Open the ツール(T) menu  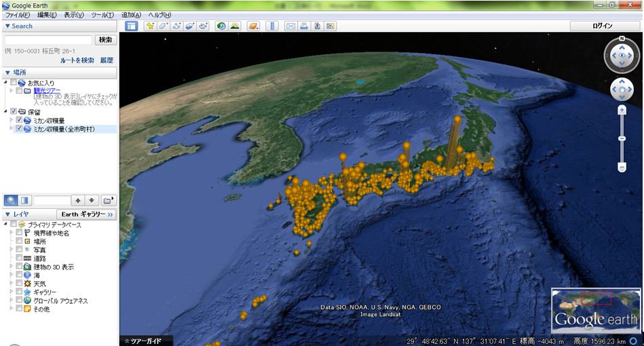point(102,15)
